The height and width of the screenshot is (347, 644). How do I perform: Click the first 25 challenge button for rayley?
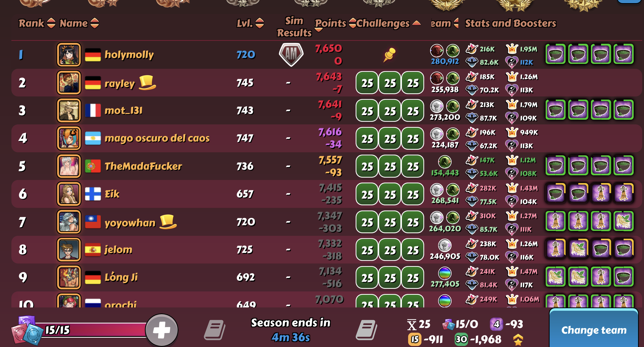click(x=367, y=83)
